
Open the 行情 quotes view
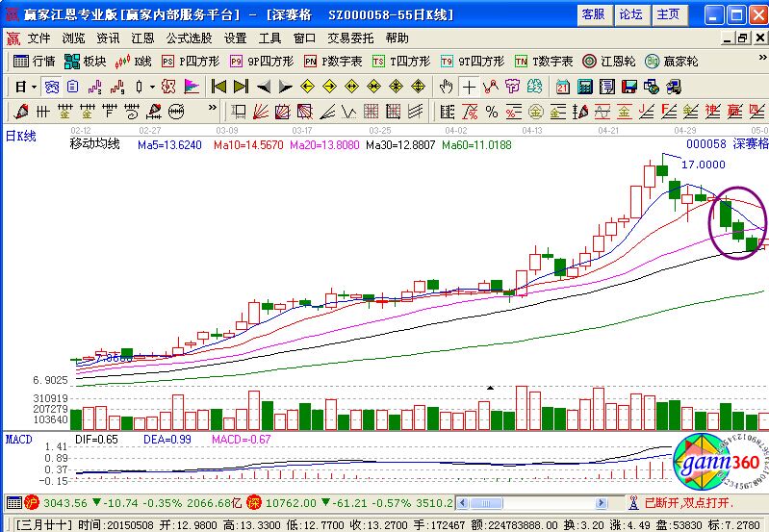tap(34, 61)
